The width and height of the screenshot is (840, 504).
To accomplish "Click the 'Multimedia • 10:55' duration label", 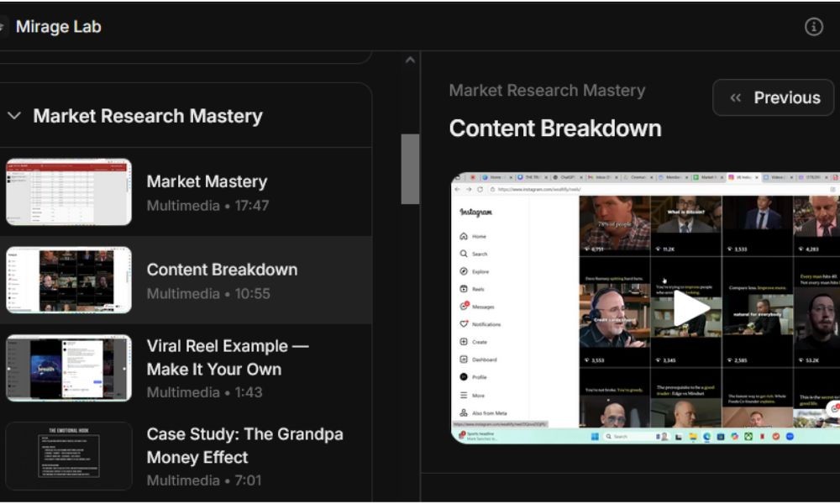I will (208, 293).
